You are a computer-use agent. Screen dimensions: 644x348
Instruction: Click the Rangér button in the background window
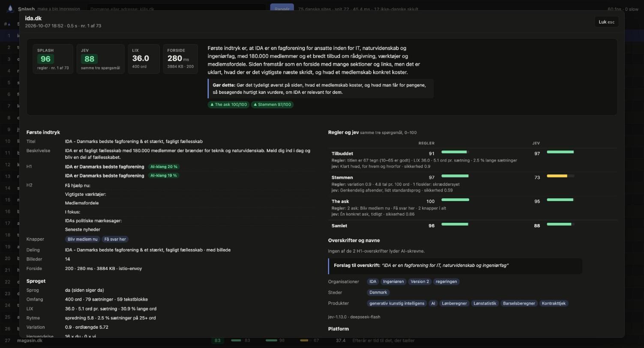coord(282,9)
